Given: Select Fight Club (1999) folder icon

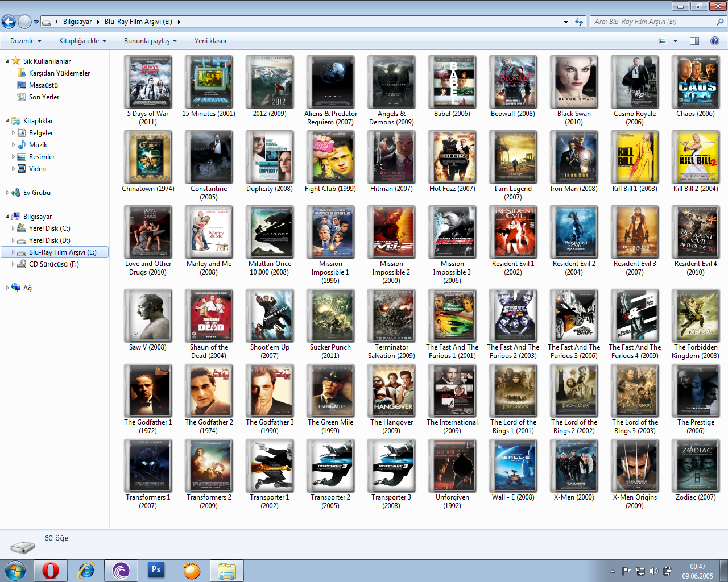Looking at the screenshot, I should (331, 157).
